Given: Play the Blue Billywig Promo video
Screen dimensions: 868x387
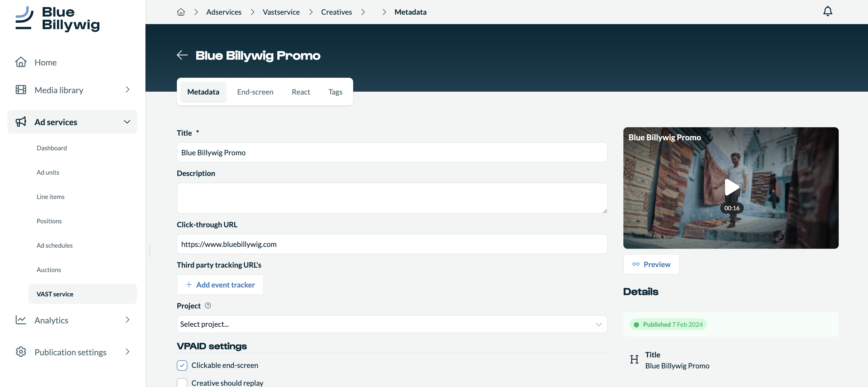Looking at the screenshot, I should pos(731,187).
